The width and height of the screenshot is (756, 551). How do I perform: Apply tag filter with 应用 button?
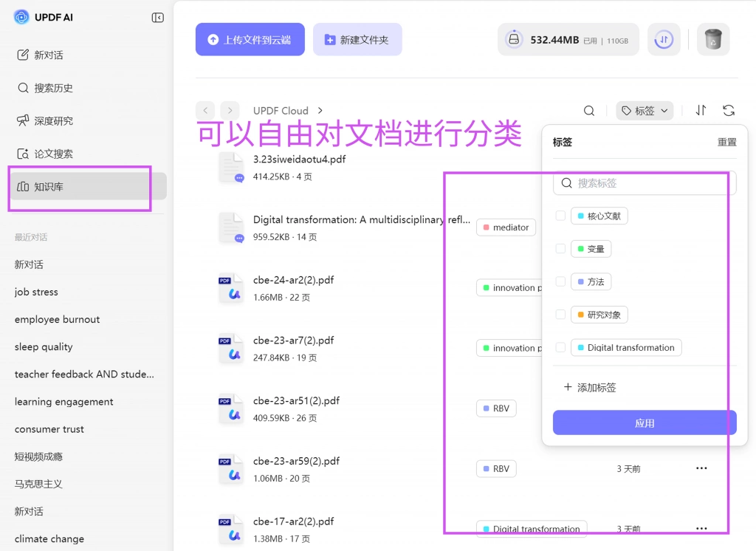click(x=645, y=422)
